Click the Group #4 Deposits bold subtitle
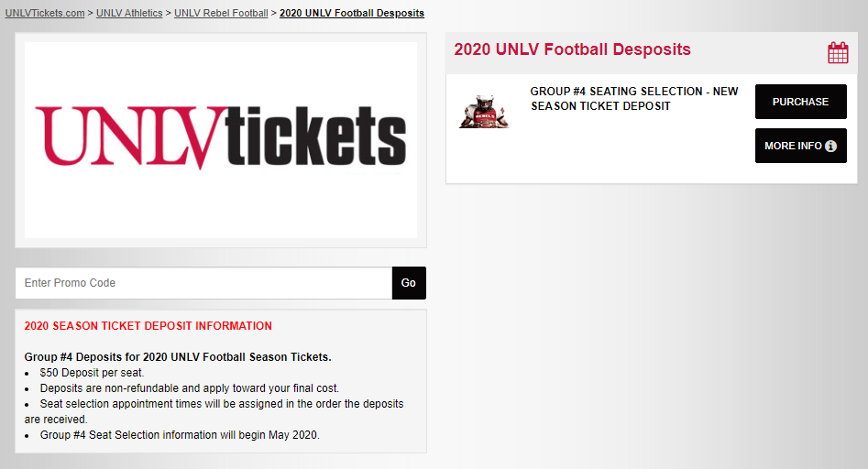 tap(178, 357)
